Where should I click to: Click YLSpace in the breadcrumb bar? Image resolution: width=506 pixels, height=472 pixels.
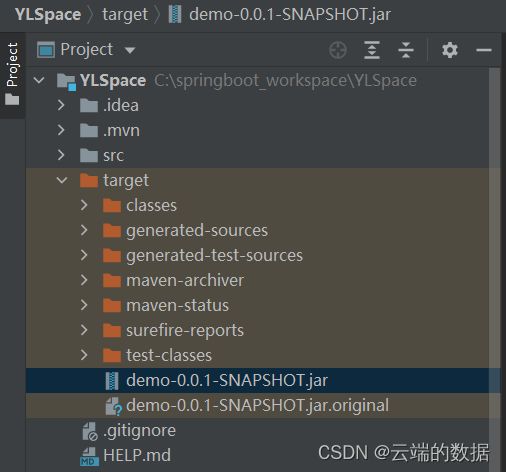pyautogui.click(x=48, y=15)
